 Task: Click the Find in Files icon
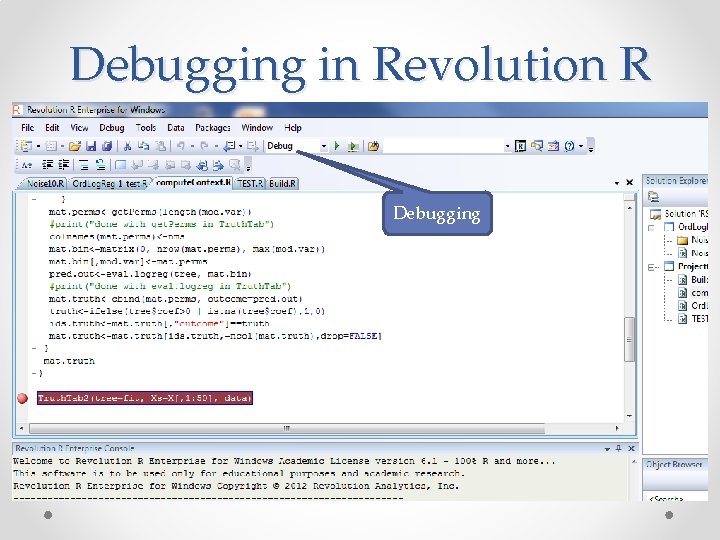(x=373, y=146)
